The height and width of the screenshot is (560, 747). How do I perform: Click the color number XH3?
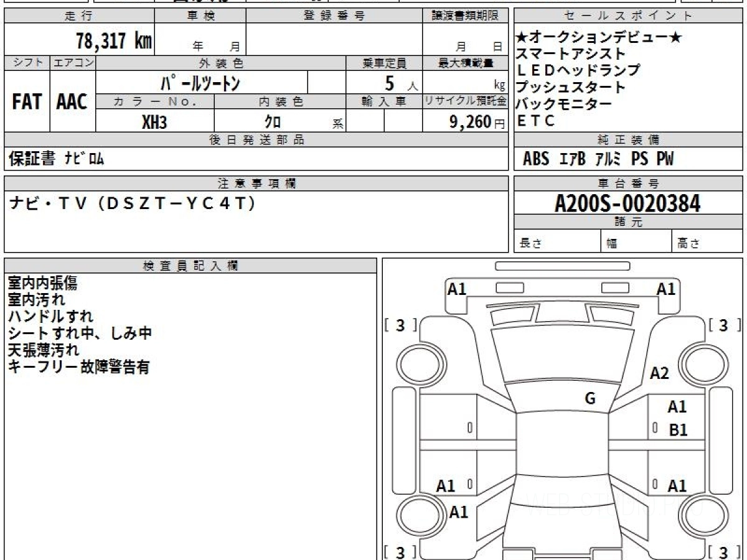tap(154, 122)
